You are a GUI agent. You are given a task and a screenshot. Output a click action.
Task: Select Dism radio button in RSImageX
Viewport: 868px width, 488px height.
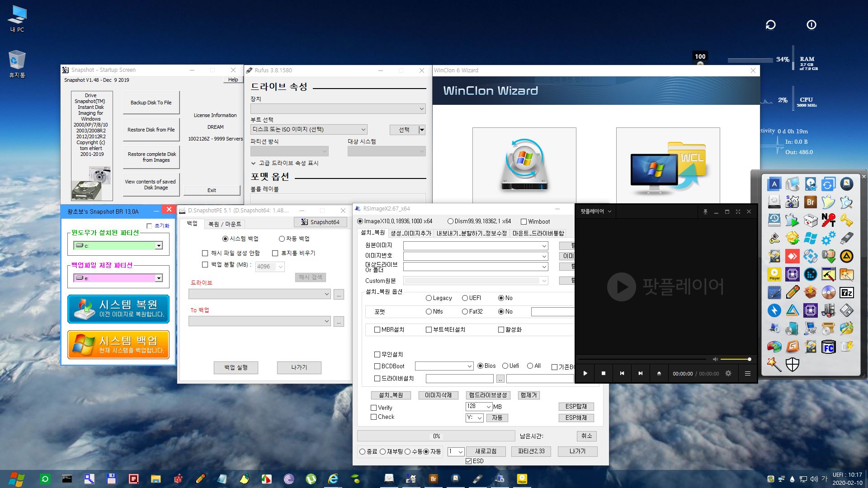pos(450,221)
